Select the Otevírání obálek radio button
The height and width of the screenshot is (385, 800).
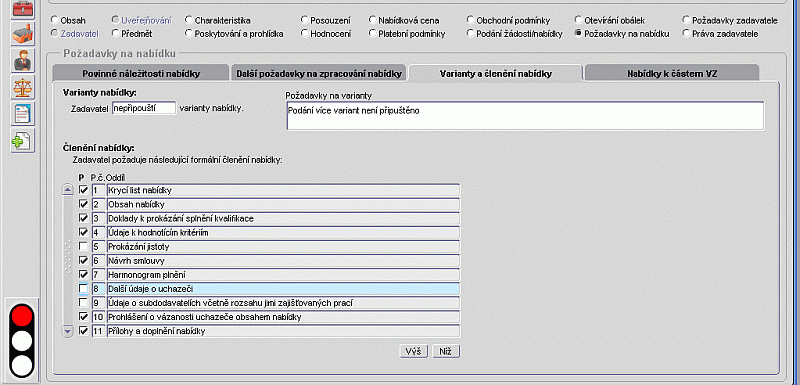pyautogui.click(x=578, y=21)
